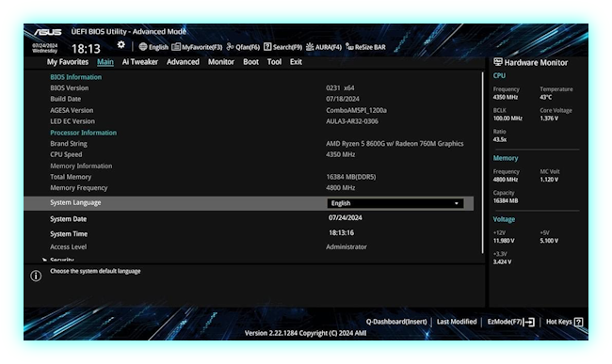This screenshot has width=612, height=364.
Task: Click +5V reading 5.100 V
Action: [x=549, y=241]
